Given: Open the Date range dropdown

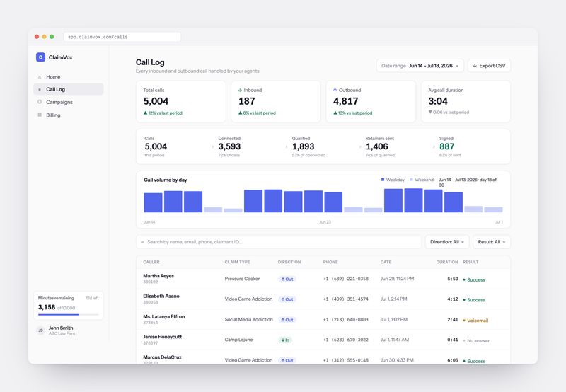Looking at the screenshot, I should 420,66.
